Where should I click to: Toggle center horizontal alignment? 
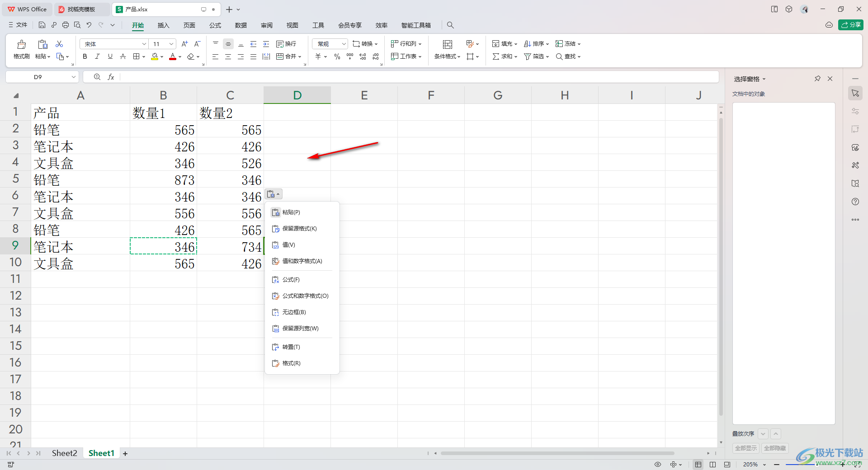[228, 56]
